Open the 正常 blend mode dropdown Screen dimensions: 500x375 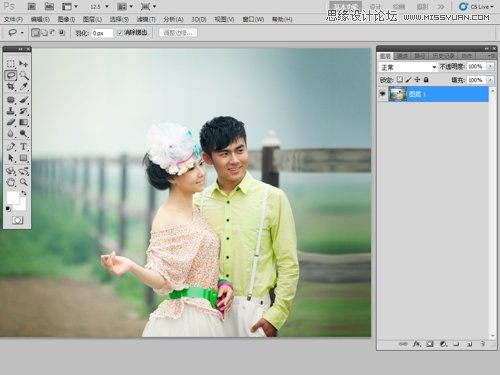point(408,67)
